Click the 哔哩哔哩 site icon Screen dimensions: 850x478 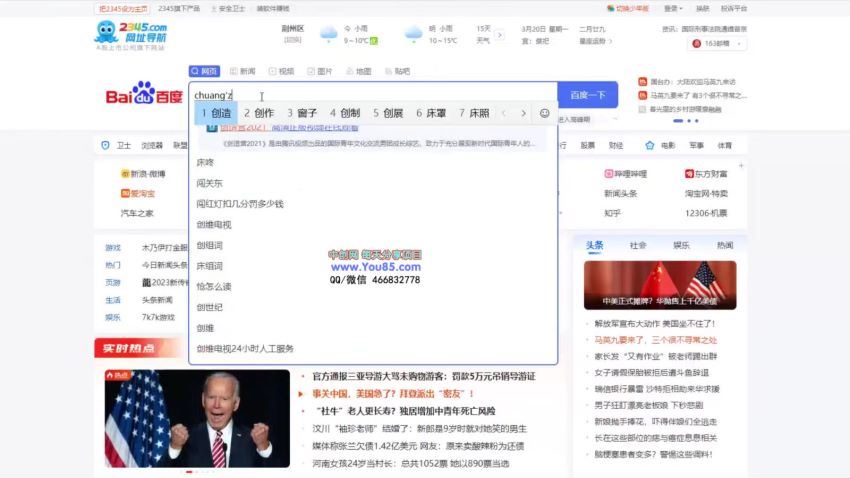click(609, 174)
